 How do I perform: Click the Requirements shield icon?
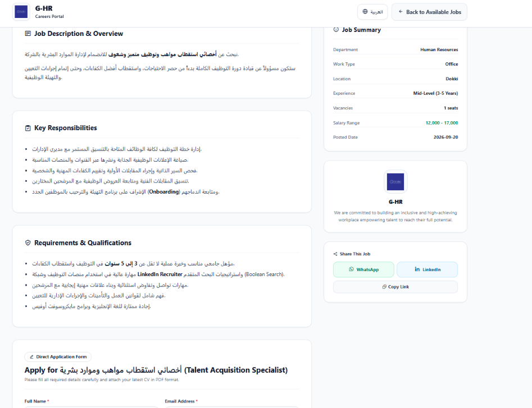click(28, 243)
